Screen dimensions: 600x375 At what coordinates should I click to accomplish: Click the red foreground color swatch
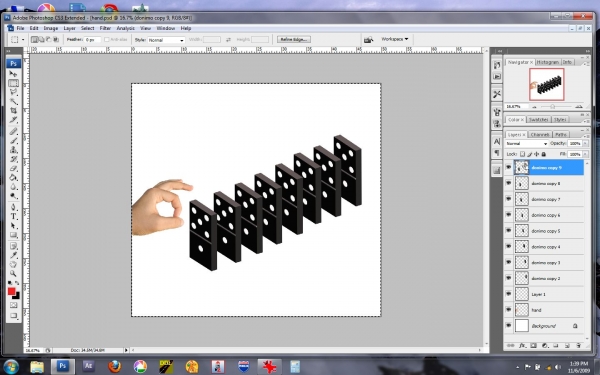pyautogui.click(x=11, y=291)
